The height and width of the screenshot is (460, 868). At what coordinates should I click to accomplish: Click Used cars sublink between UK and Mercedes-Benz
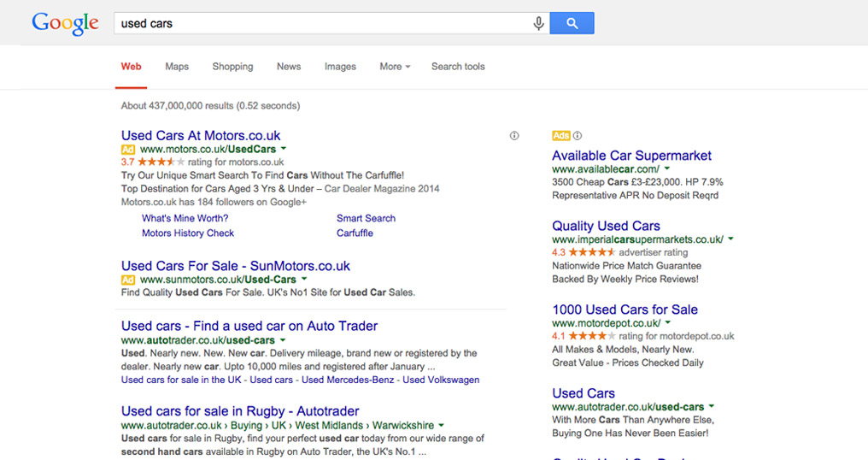[272, 380]
